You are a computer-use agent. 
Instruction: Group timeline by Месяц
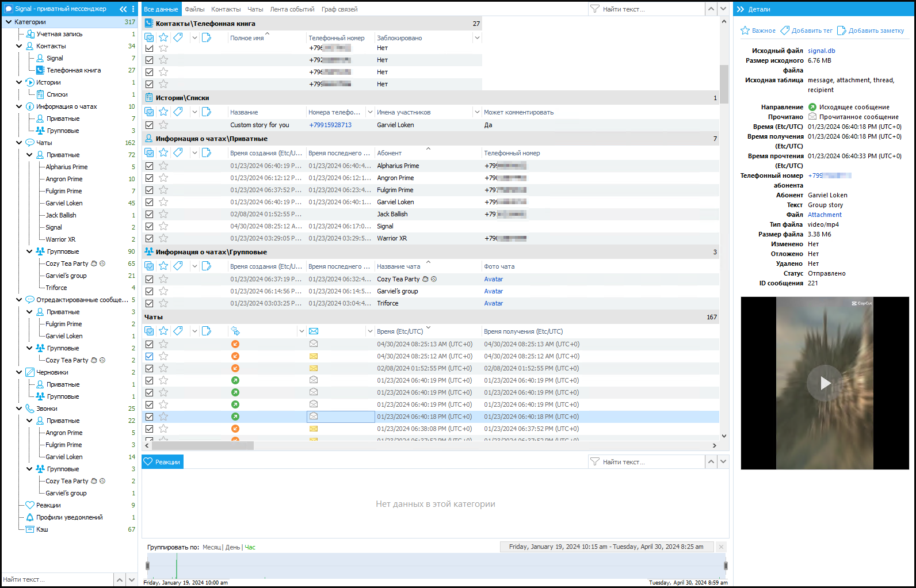(x=211, y=547)
